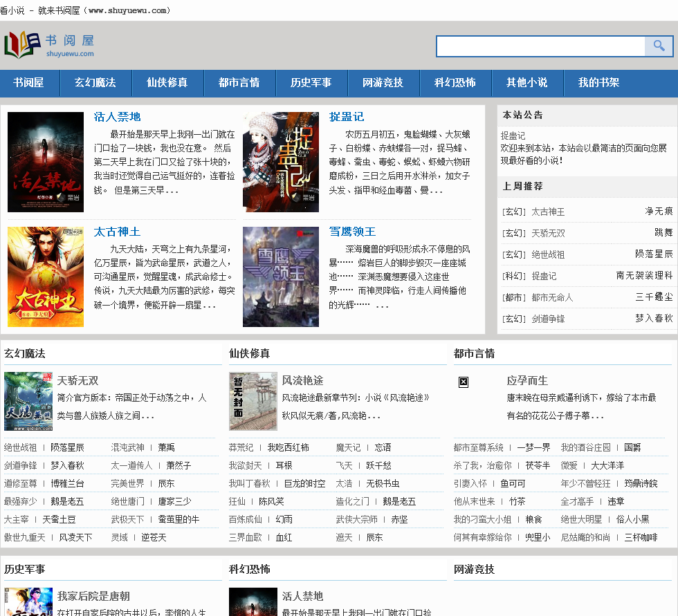Click the broken image icon beside 应孕而生
Screen dimensions: 678x616
pyautogui.click(x=464, y=382)
